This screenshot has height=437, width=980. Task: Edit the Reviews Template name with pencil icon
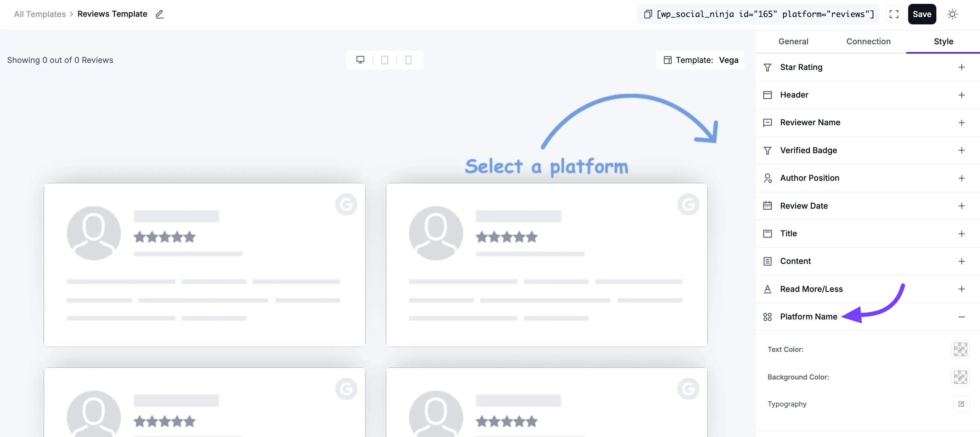(159, 14)
